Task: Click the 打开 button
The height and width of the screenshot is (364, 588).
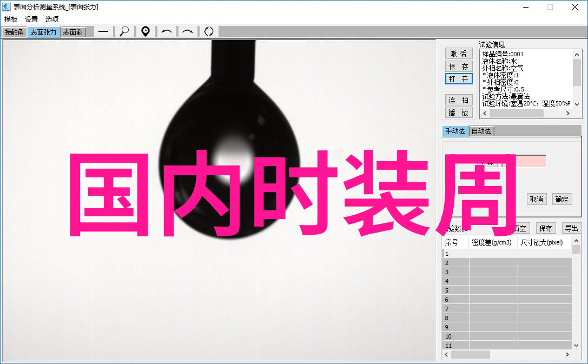Action: click(x=459, y=79)
